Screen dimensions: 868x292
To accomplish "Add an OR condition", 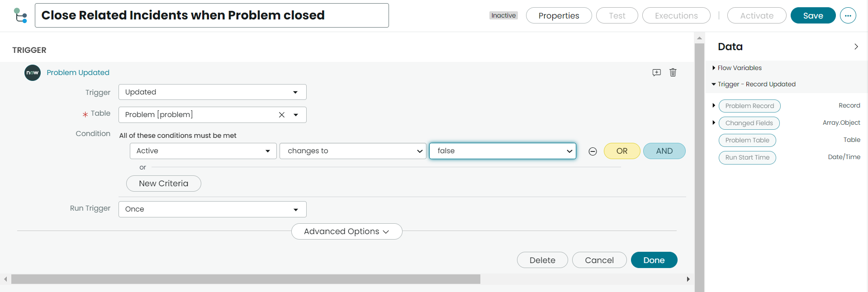I will click(622, 151).
